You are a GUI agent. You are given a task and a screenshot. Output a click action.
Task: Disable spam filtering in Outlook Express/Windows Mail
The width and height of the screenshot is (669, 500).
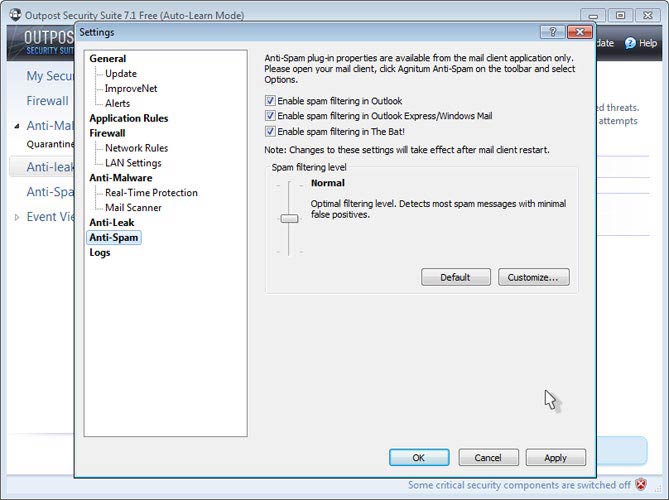pos(270,116)
